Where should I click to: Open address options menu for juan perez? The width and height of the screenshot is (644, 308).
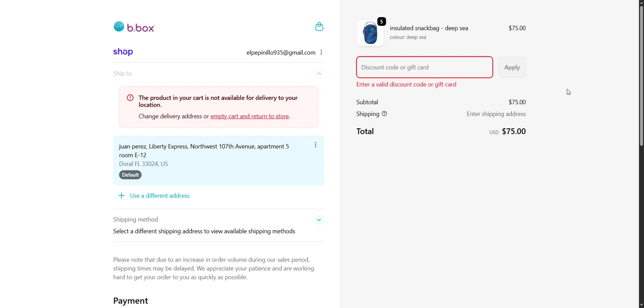click(315, 145)
